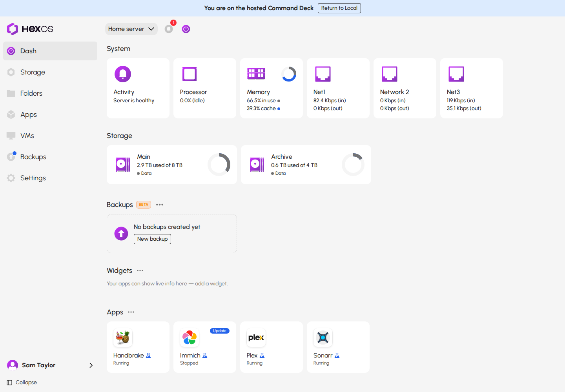Click the '2.9 TB used of 8 TB' text
This screenshot has width=565, height=392.
160,165
